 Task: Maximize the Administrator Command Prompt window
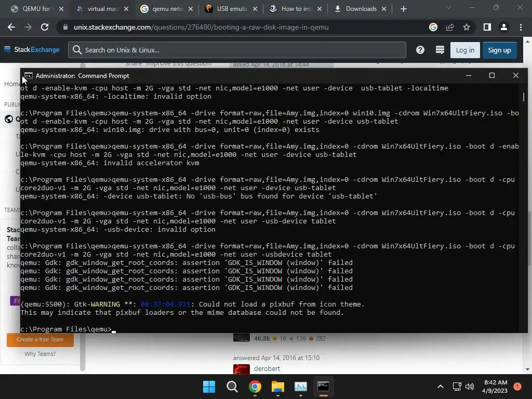(492, 76)
